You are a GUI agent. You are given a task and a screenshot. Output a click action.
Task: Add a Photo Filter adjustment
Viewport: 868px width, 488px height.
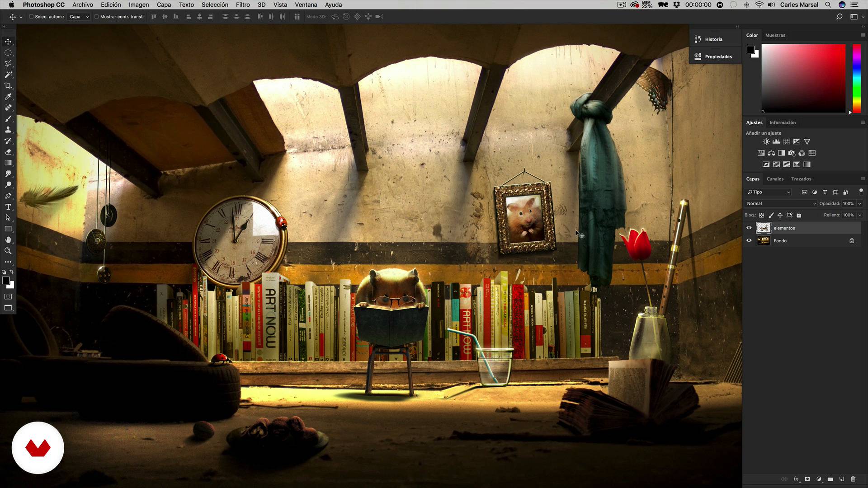click(792, 153)
